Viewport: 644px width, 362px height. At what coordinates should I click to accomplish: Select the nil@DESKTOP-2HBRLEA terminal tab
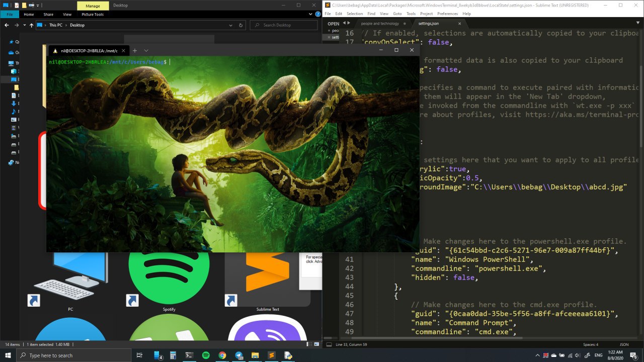coord(89,51)
